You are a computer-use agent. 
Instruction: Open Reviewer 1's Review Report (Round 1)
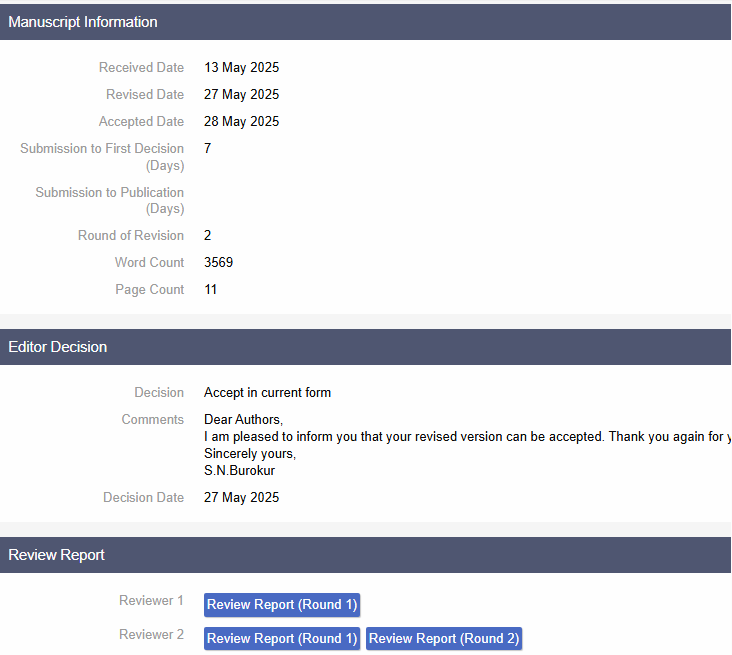click(x=281, y=605)
